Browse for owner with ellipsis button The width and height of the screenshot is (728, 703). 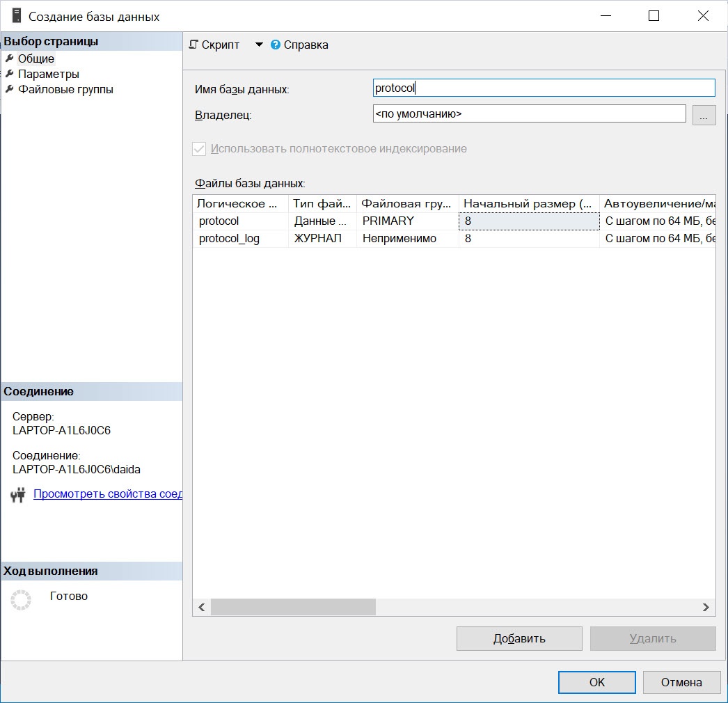(x=704, y=115)
